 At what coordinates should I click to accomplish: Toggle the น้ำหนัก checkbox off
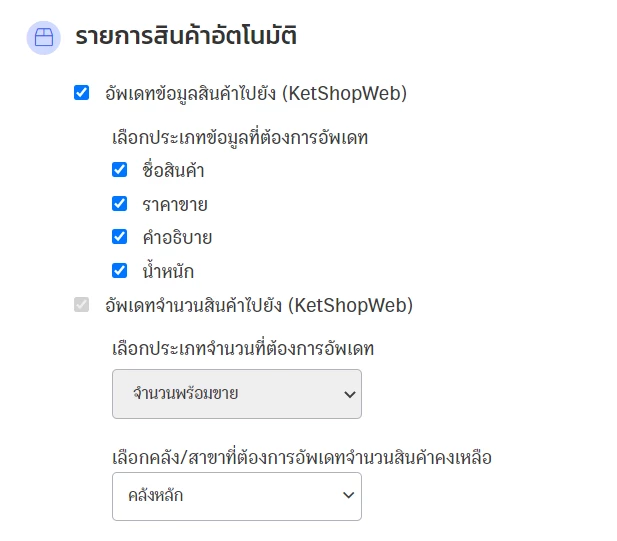coord(119,271)
